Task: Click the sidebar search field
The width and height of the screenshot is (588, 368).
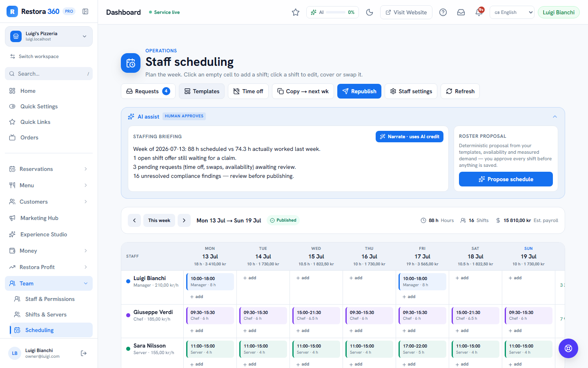Action: (x=49, y=74)
